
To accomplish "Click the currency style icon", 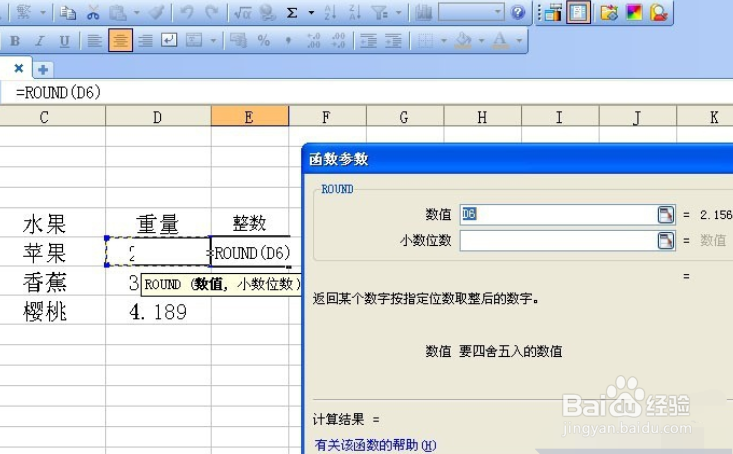I will click(x=238, y=41).
